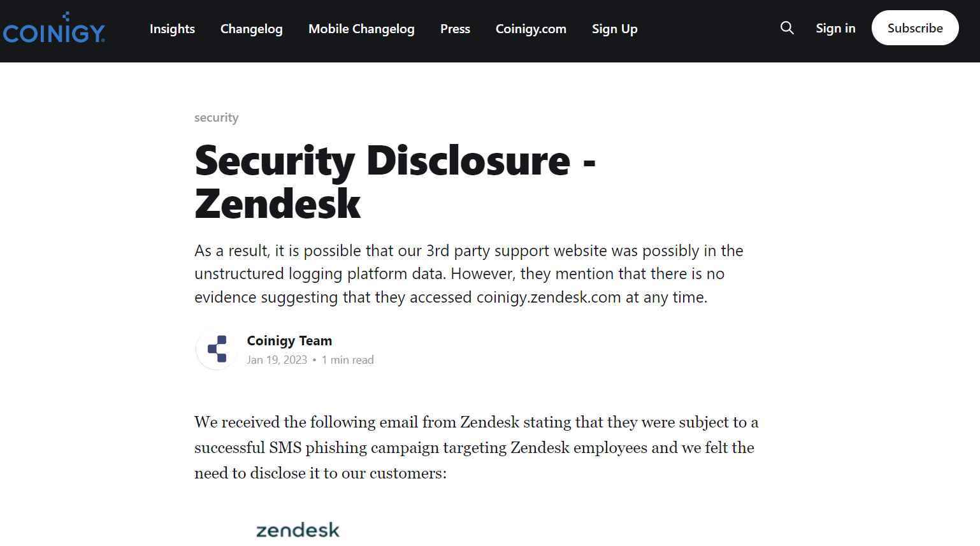
Task: Click the Coinigy logo in header
Action: tap(54, 29)
